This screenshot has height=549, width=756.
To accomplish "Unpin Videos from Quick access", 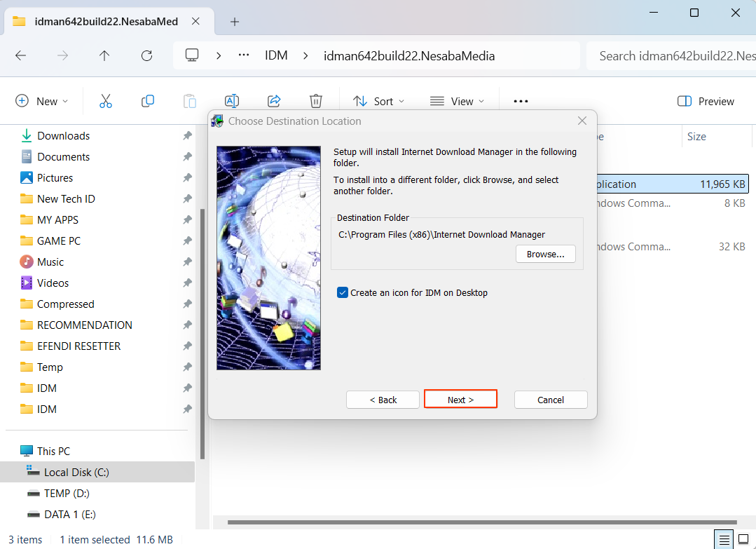I will 188,283.
